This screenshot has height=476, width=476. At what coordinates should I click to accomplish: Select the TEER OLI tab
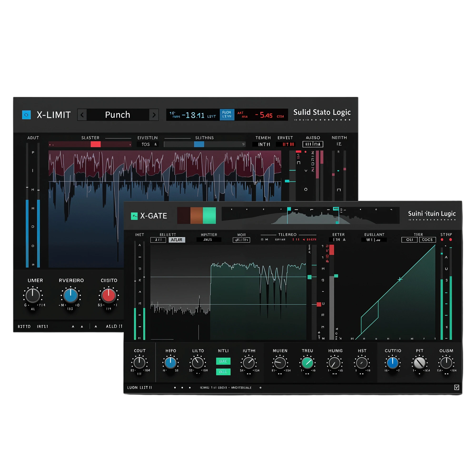click(409, 240)
